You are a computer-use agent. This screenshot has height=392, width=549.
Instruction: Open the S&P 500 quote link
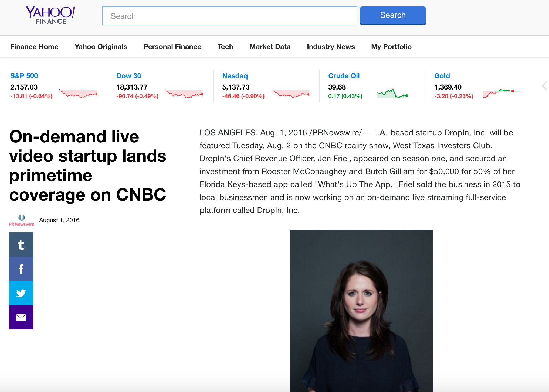click(x=24, y=76)
